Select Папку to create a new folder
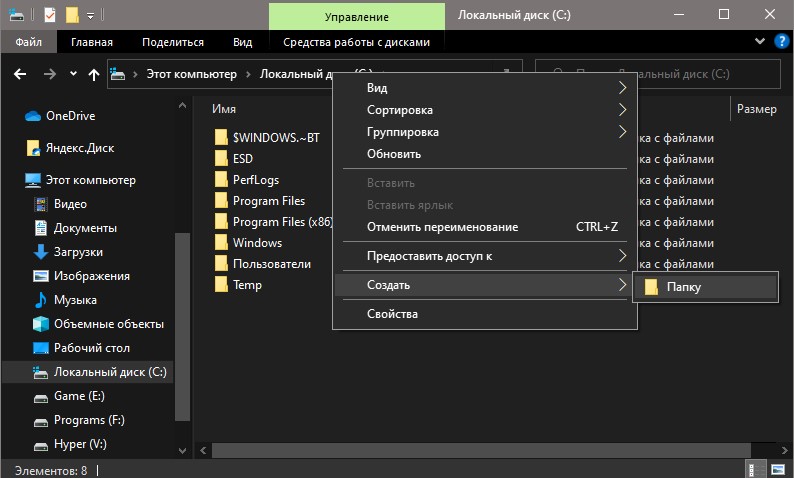Screen dimensions: 794x478 click(x=705, y=287)
